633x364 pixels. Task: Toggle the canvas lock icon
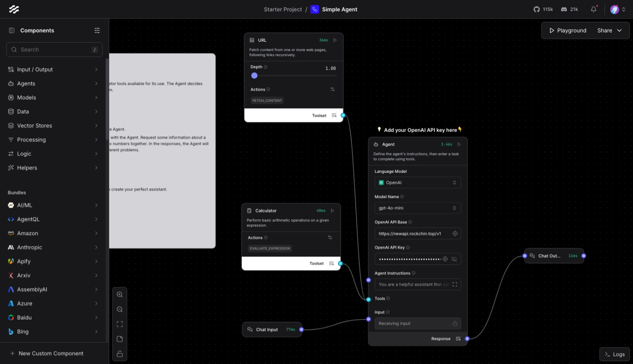coord(120,354)
